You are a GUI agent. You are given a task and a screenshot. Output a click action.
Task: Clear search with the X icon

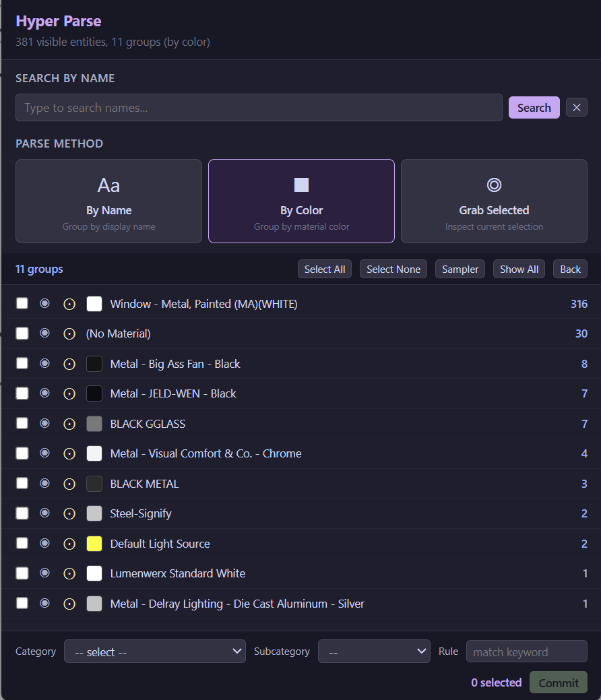tap(577, 107)
